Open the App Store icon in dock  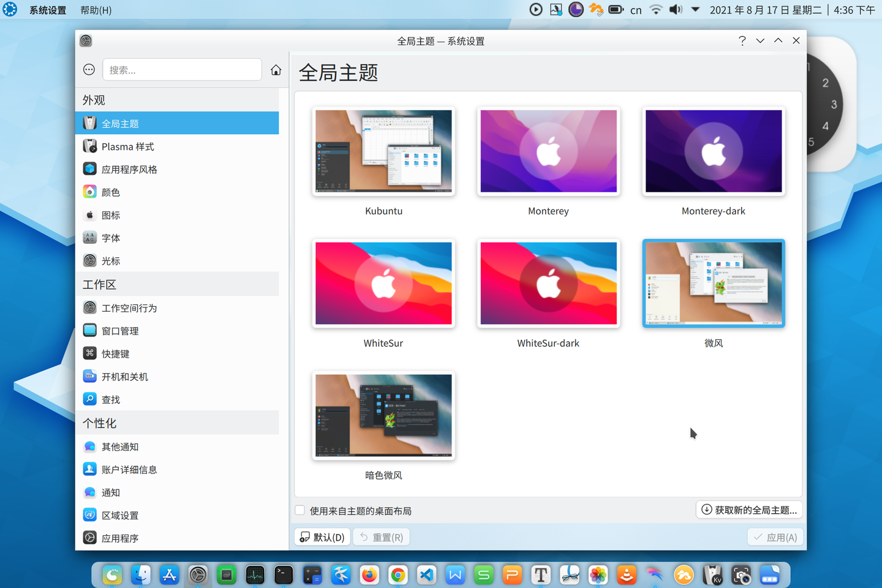point(169,575)
